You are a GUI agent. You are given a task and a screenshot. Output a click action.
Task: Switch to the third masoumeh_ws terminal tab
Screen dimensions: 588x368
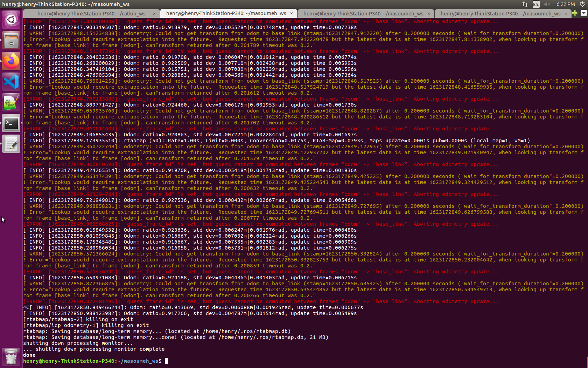click(363, 14)
